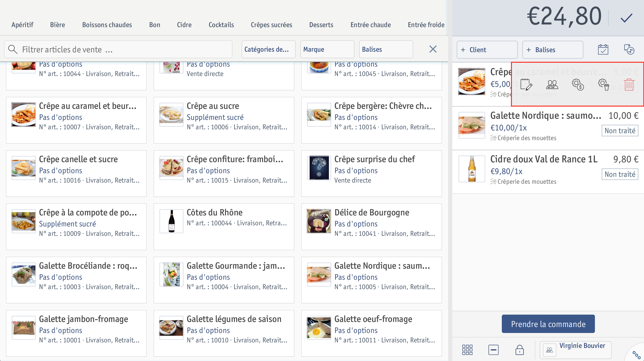This screenshot has height=361, width=644.
Task: Add Crêpe surprise du chef product
Action: (x=372, y=173)
